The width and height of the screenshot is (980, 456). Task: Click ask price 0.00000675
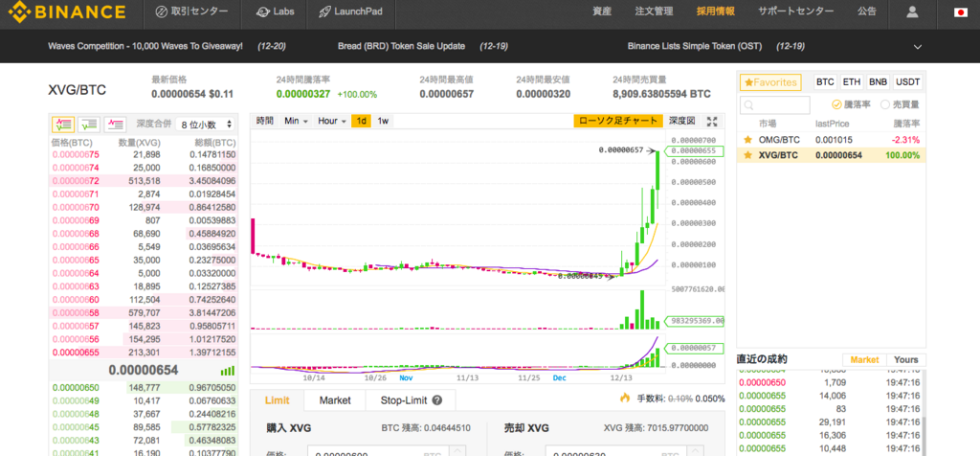pos(77,154)
